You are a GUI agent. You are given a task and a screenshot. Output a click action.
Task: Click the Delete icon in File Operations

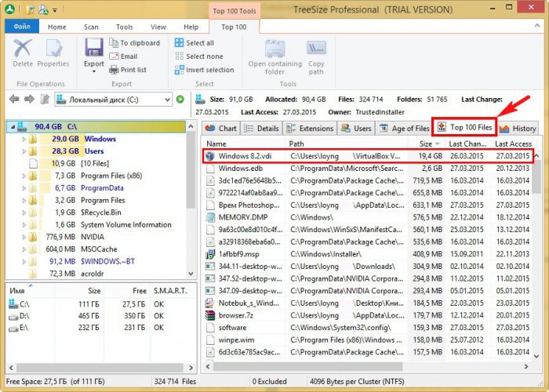coord(23,49)
